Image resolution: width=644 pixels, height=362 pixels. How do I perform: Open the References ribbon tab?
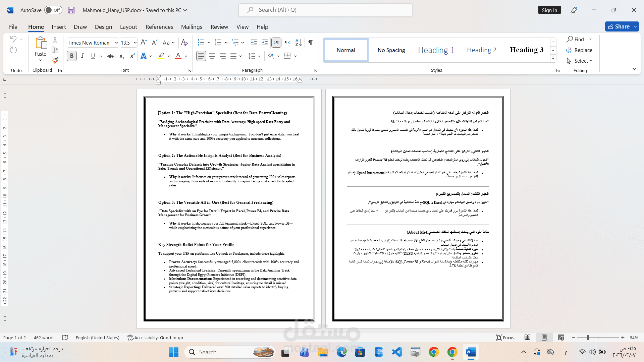159,27
